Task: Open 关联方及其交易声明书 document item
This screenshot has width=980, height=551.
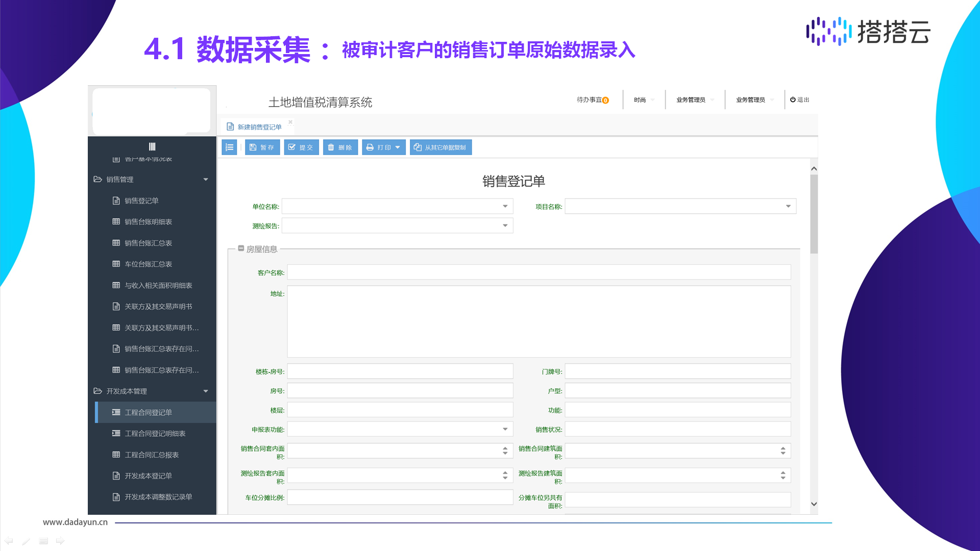Action: pyautogui.click(x=152, y=307)
